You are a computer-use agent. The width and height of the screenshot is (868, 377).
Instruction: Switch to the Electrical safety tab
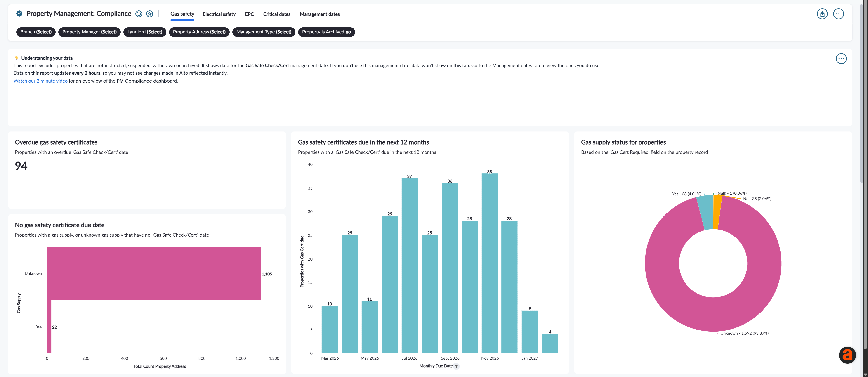219,14
